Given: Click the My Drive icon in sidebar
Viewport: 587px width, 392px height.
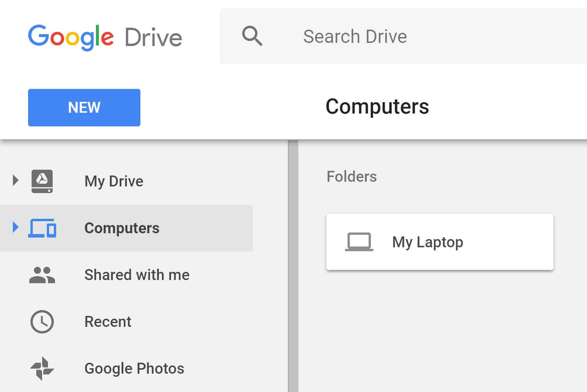Looking at the screenshot, I should click(x=42, y=181).
